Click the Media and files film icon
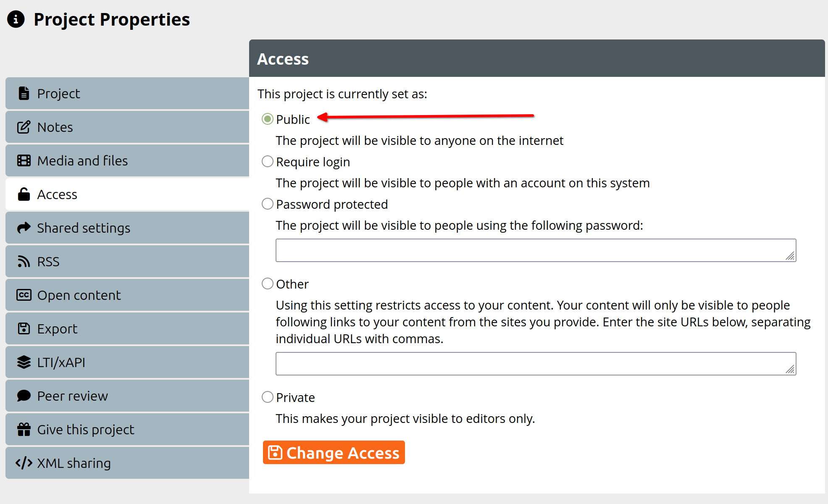The width and height of the screenshot is (828, 504). (24, 160)
